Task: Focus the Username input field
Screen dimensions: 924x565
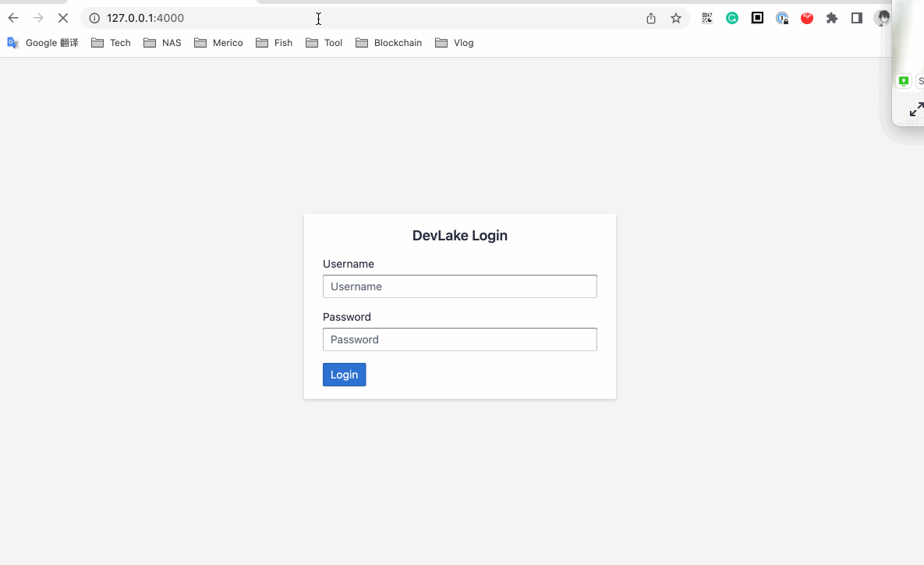Action: 459,286
